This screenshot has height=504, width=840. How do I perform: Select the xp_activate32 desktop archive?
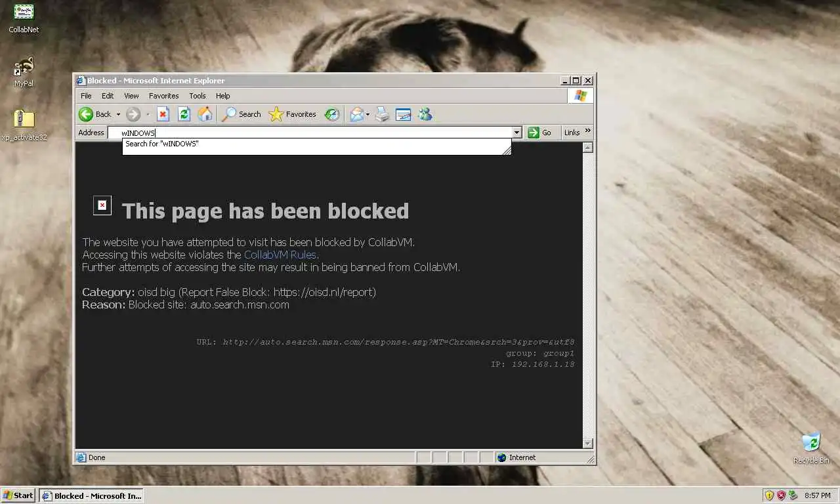pos(24,125)
